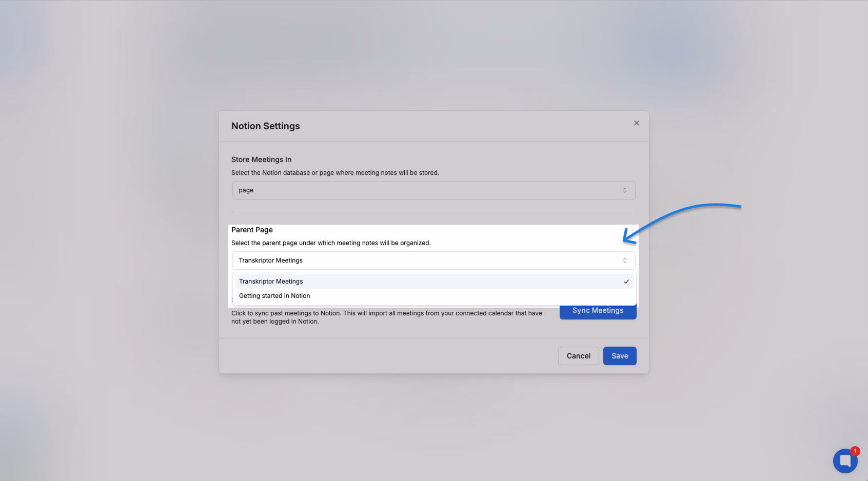Image resolution: width=868 pixels, height=481 pixels.
Task: Open the Intercom chat bubble widget
Action: (x=844, y=460)
